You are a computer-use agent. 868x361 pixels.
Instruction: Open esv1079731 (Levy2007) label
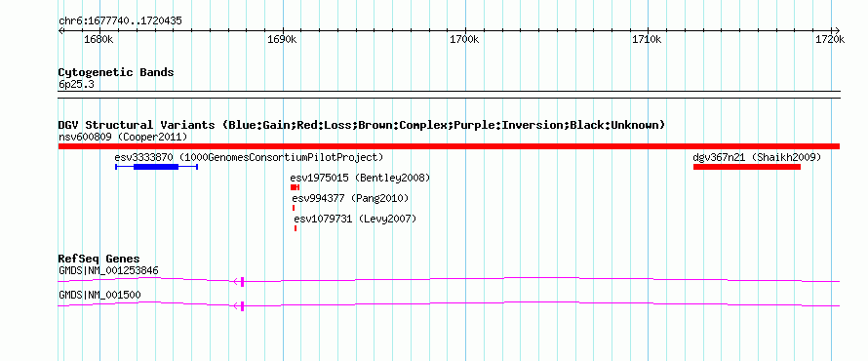click(355, 219)
